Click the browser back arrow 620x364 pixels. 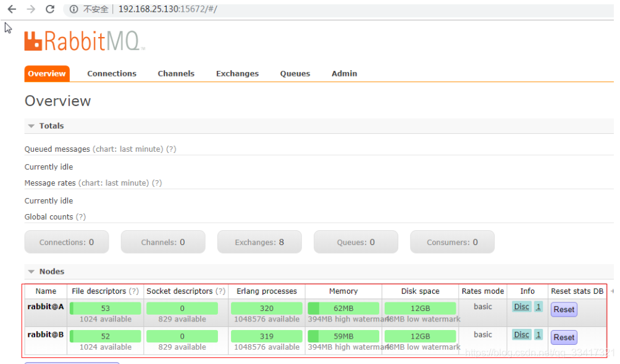12,9
